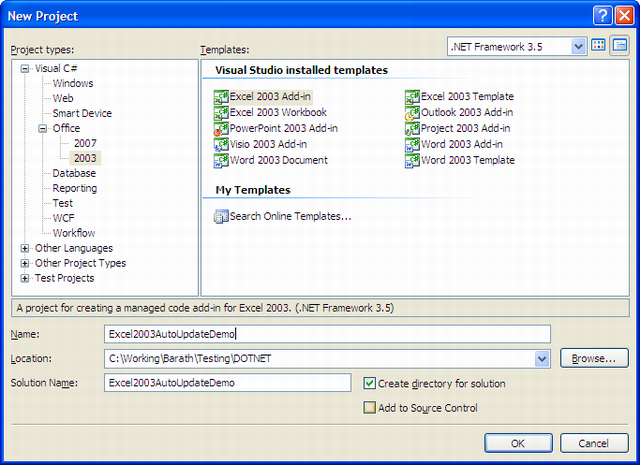Select the Word 2003 Add-in template icon
The height and width of the screenshot is (465, 640).
click(x=412, y=145)
